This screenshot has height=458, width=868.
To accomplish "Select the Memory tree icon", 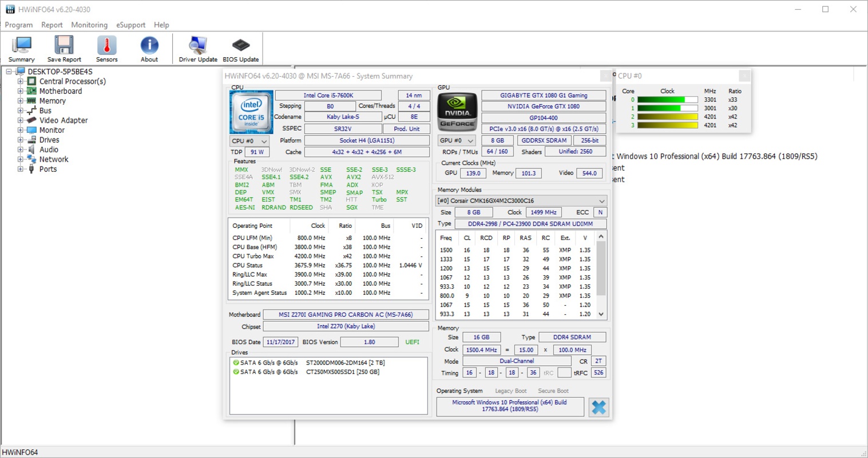I will click(x=32, y=101).
